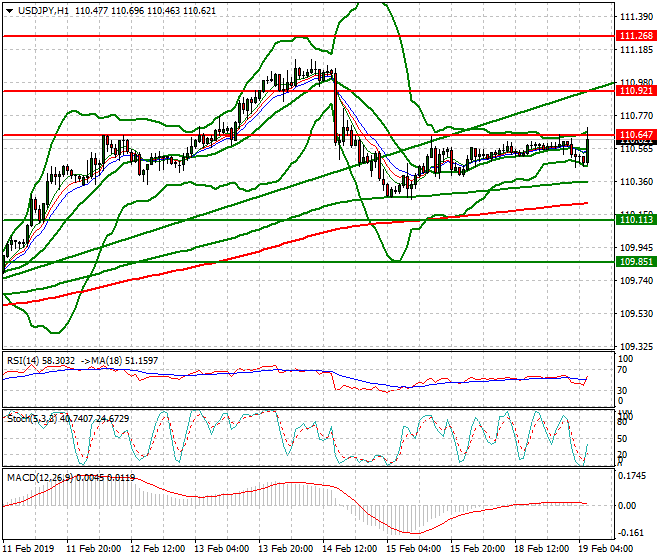
Task: Click the 15 Feb 20:00 time label
Action: [478, 549]
